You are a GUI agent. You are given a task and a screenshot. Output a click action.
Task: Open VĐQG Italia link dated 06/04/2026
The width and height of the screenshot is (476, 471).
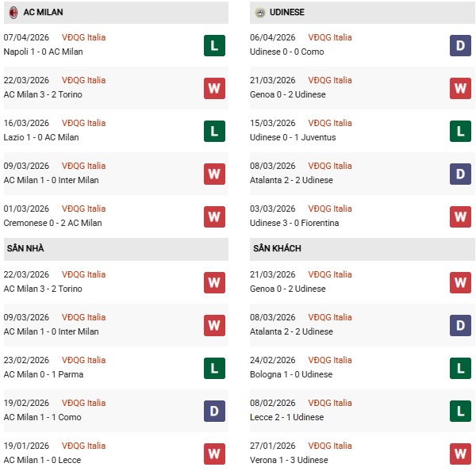point(329,37)
